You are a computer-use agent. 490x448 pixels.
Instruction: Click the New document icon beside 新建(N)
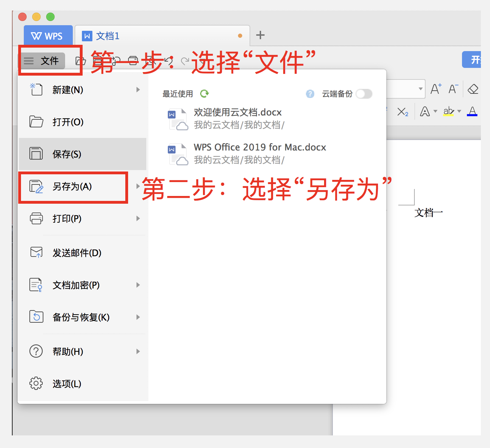(x=36, y=89)
